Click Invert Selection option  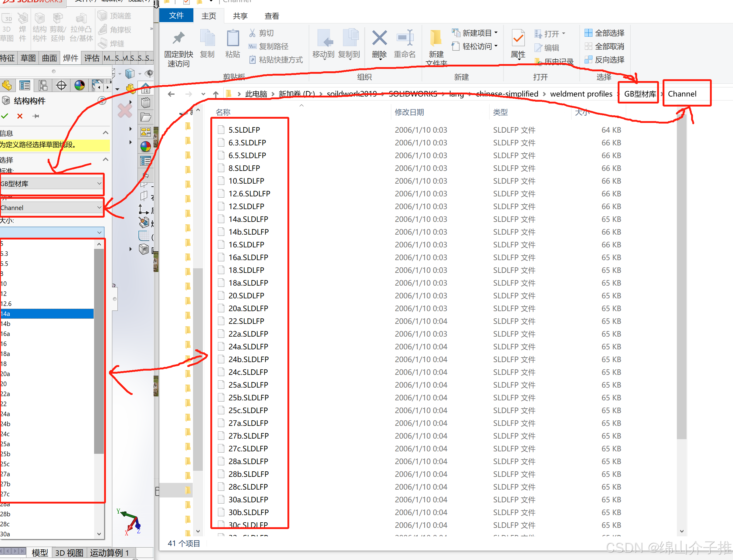point(604,60)
